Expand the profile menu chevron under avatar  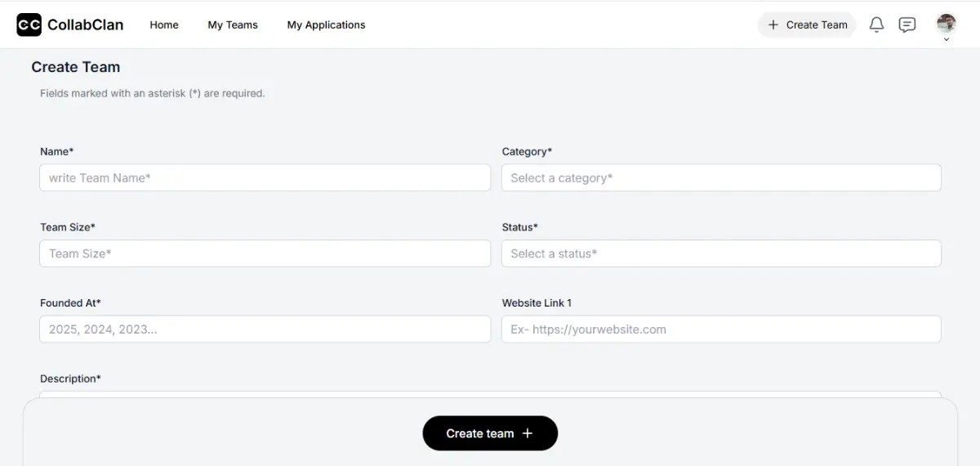[947, 39]
